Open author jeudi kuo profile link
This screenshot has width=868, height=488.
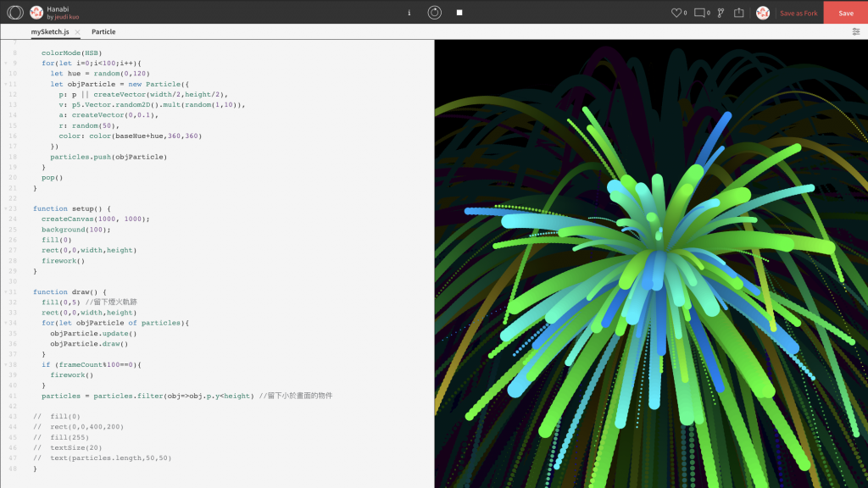[x=66, y=17]
